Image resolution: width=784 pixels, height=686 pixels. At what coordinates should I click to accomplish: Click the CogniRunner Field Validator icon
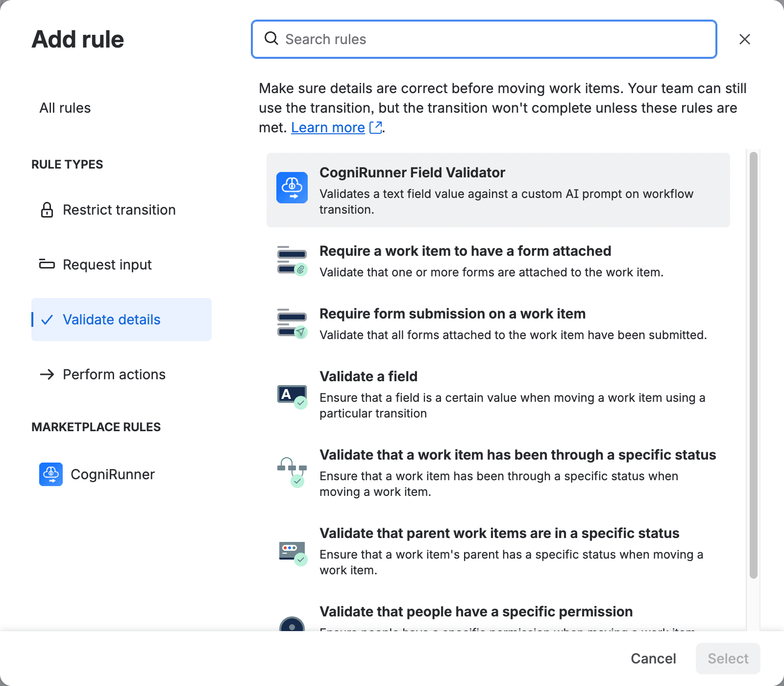pyautogui.click(x=292, y=188)
